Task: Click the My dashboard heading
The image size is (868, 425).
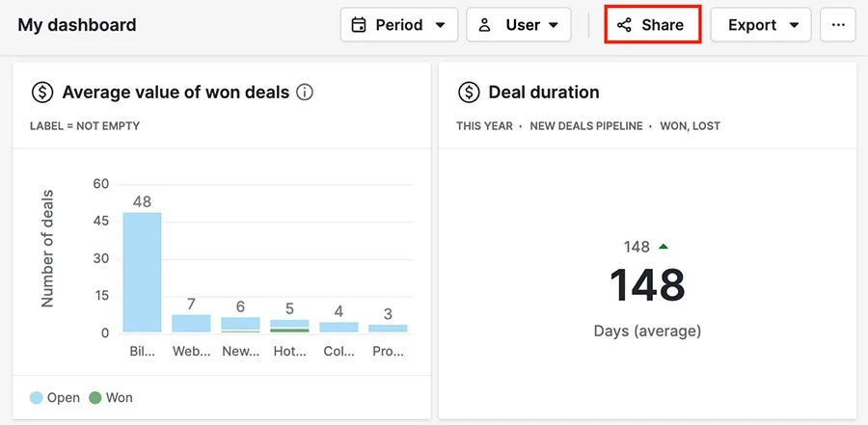Action: pos(77,25)
